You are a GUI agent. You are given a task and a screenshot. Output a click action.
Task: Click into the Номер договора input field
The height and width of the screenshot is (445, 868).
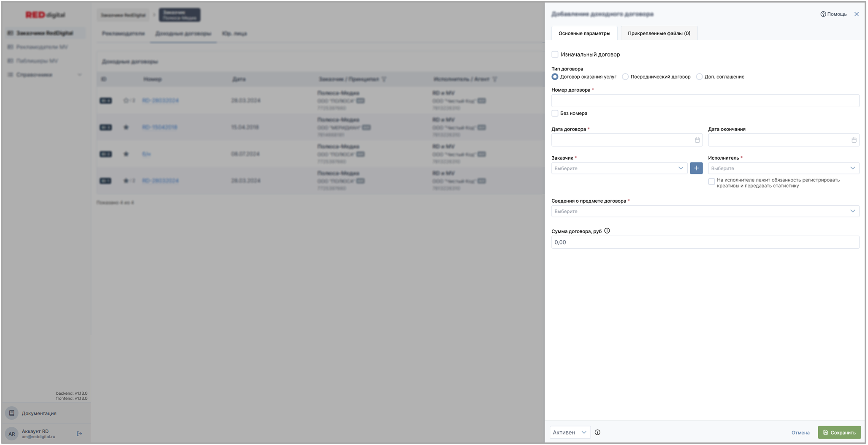point(705,101)
